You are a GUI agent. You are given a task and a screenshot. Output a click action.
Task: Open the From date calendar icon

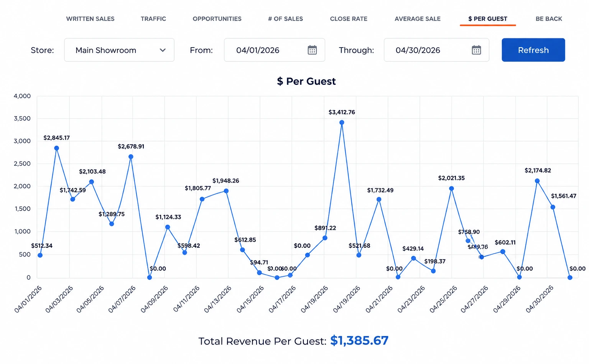[312, 50]
